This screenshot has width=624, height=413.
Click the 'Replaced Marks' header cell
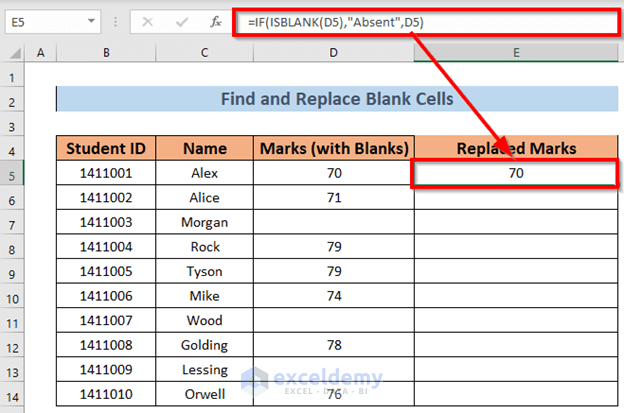pyautogui.click(x=516, y=148)
